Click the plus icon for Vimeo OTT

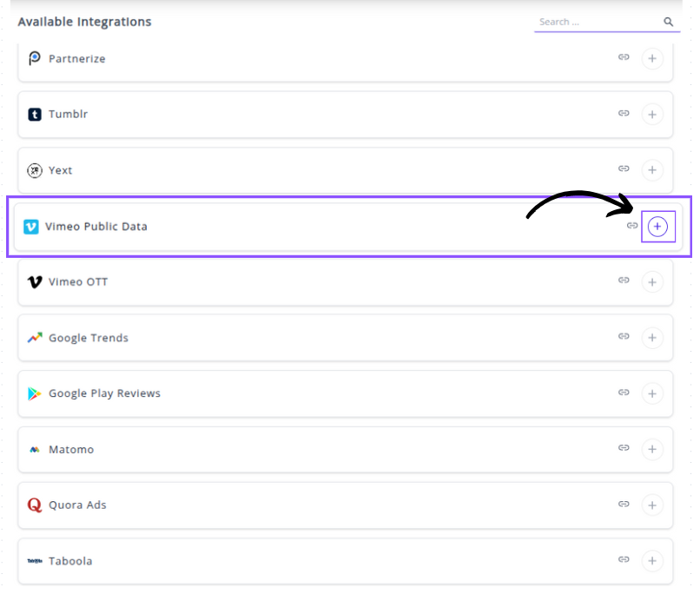pyautogui.click(x=652, y=282)
